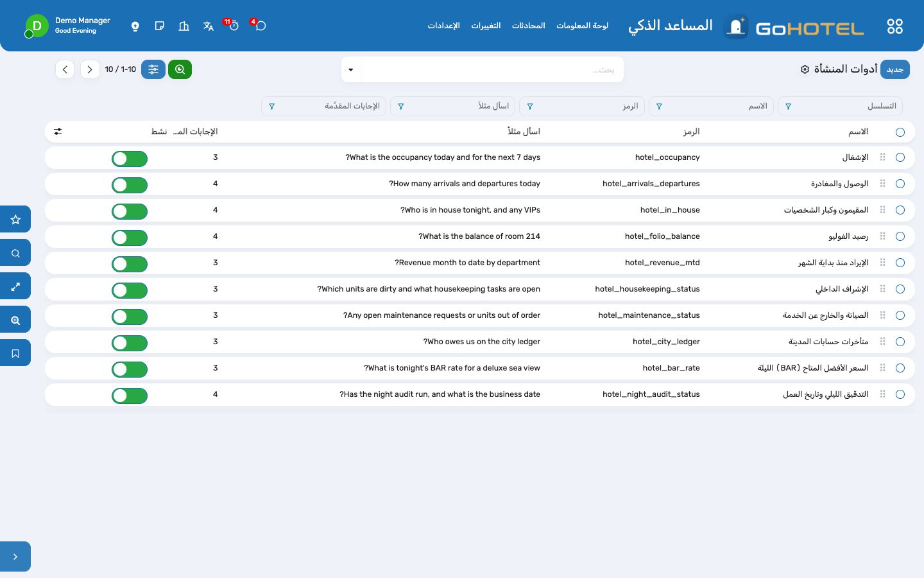Click the bookmark sidebar icon
924x578 pixels.
click(x=15, y=353)
